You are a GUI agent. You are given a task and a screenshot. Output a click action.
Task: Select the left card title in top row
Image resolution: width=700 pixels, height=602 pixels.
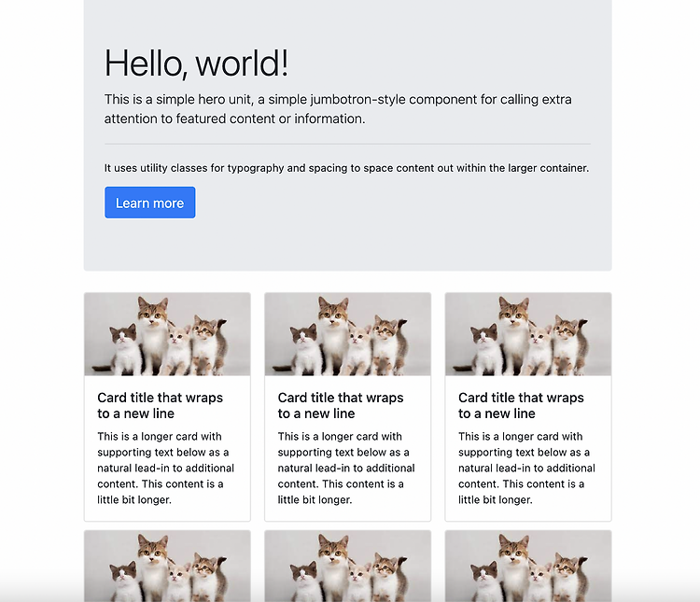coord(161,405)
